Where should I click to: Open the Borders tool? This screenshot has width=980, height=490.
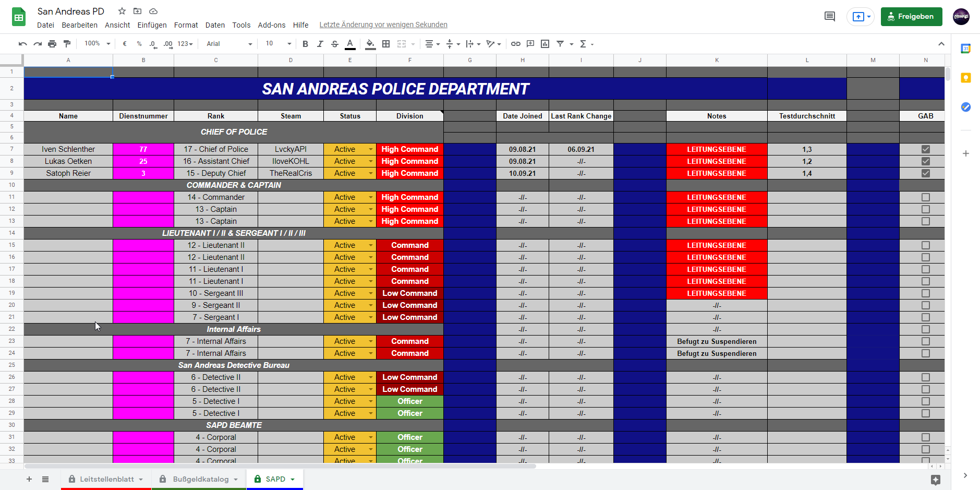tap(386, 44)
